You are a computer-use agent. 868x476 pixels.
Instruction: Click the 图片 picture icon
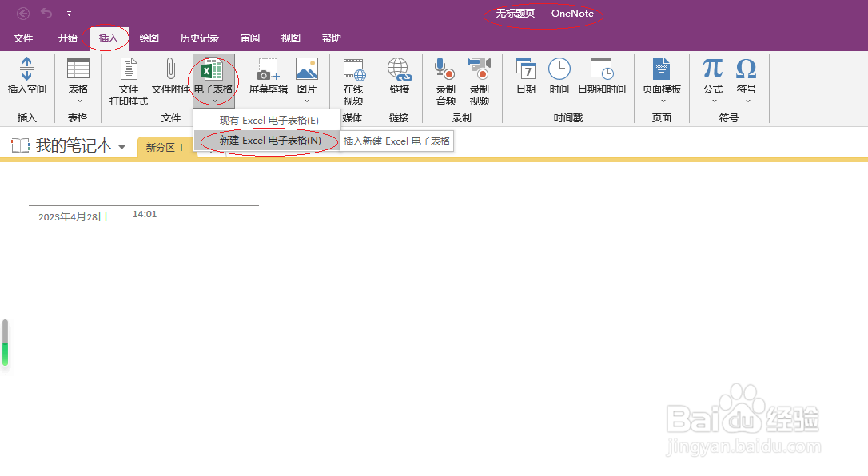point(307,69)
